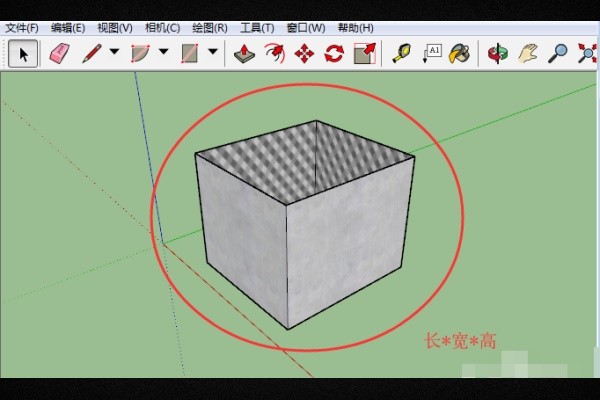The image size is (600, 400).
Task: Open the 工具(T) menu
Action: 257,28
